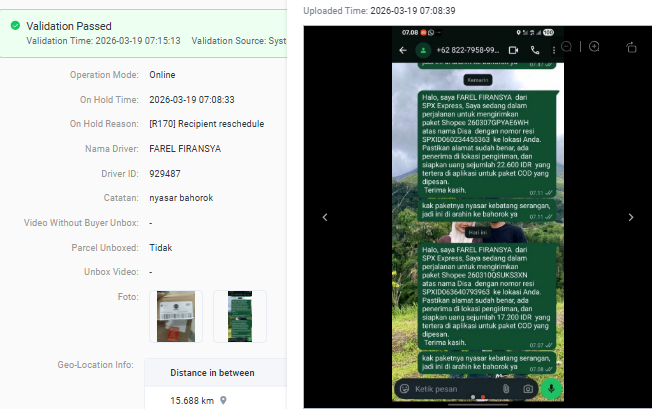Screen dimensions: 652x409
Task: Click the Operation Mode value Online
Action: click(162, 75)
